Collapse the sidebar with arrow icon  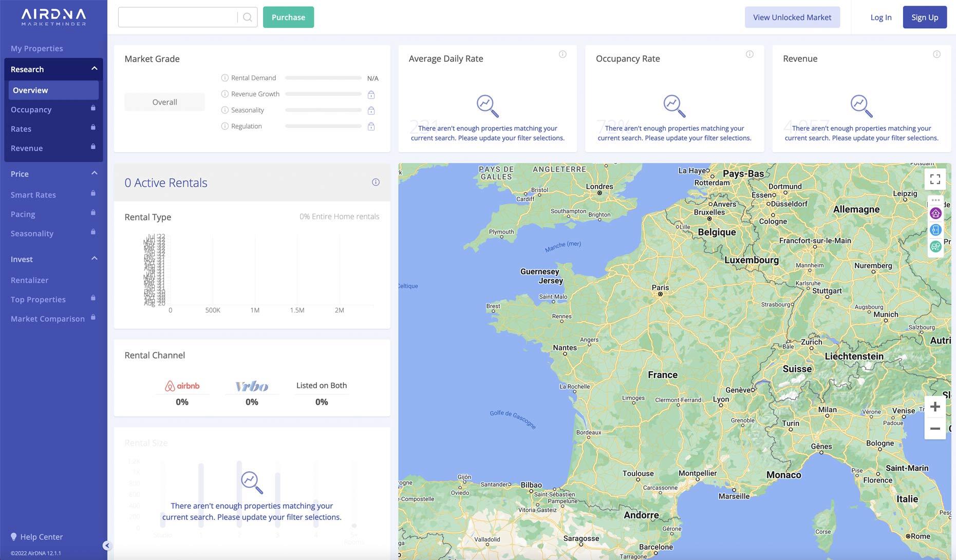point(106,546)
